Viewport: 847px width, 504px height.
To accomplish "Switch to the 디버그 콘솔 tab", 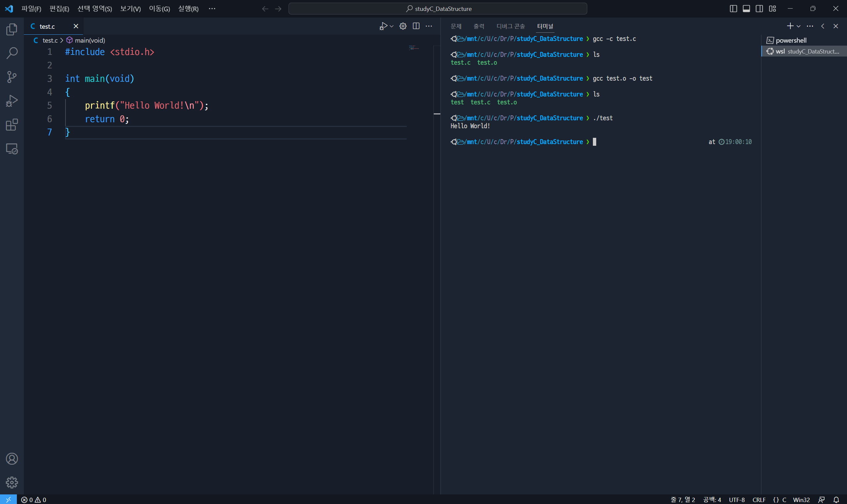I will pyautogui.click(x=510, y=26).
